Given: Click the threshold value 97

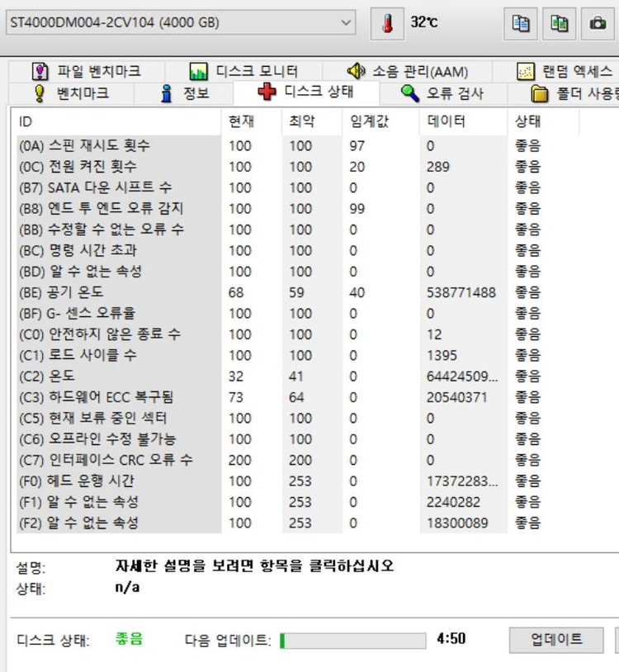Looking at the screenshot, I should tap(357, 146).
